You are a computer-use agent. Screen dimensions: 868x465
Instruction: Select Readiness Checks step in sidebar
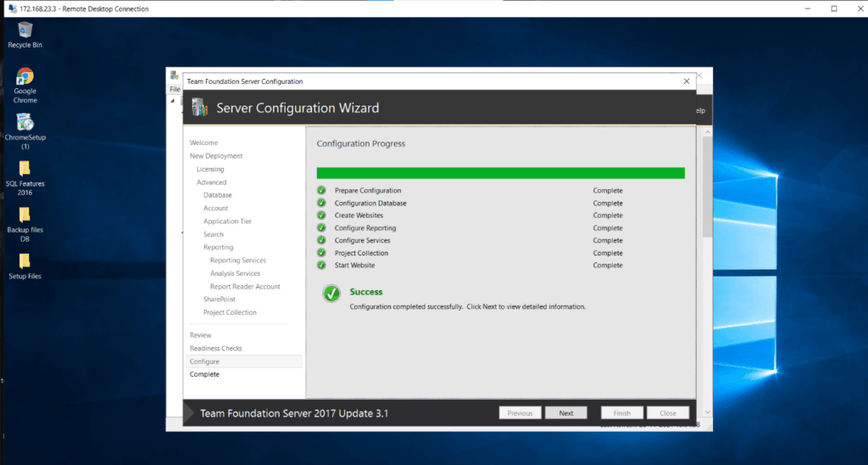[x=216, y=348]
